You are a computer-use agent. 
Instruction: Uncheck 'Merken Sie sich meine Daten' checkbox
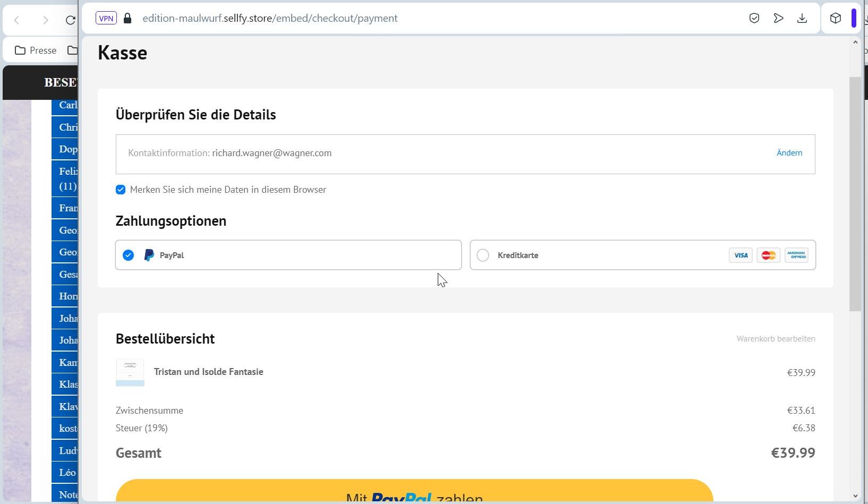click(x=121, y=190)
